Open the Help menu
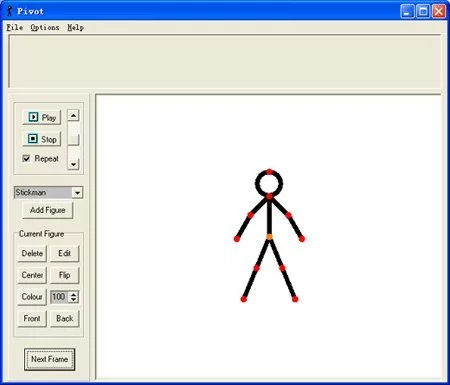This screenshot has height=385, width=450. pos(75,28)
